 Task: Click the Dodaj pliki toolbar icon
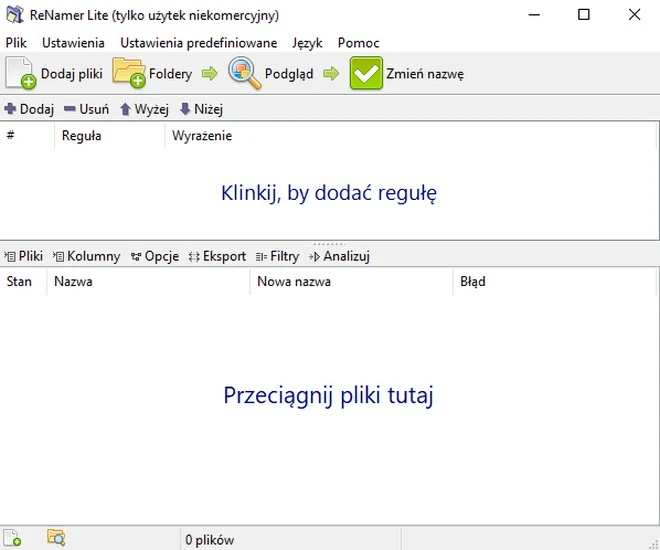click(22, 73)
